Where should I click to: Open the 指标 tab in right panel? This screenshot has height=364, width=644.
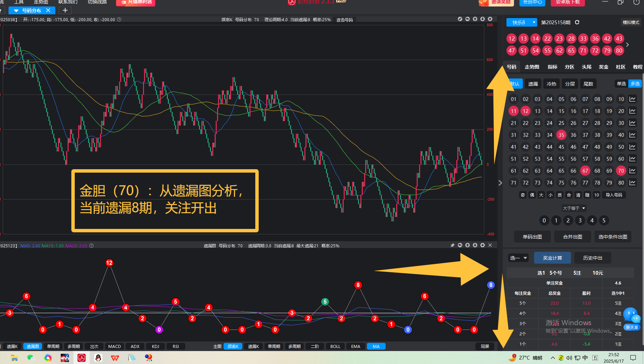[x=553, y=67]
